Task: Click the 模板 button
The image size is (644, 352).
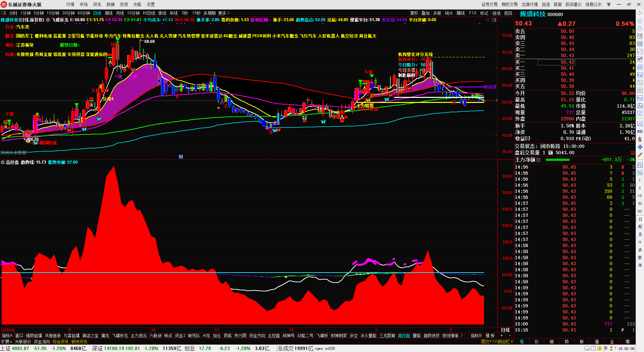Action: pos(490,336)
